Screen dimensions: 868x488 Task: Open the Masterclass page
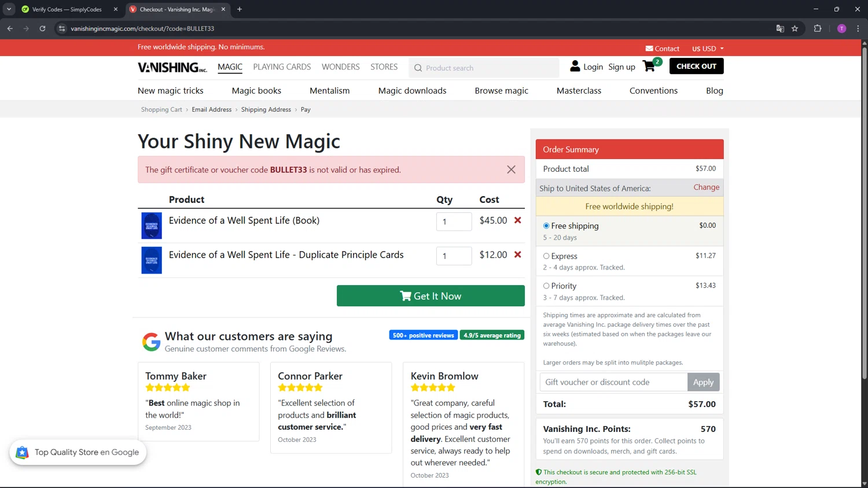click(579, 91)
